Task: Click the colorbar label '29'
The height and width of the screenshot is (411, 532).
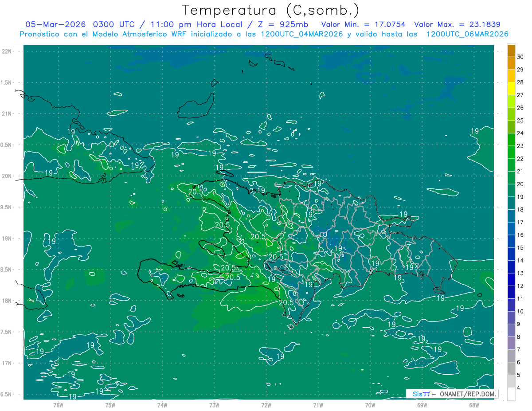Action: point(520,70)
